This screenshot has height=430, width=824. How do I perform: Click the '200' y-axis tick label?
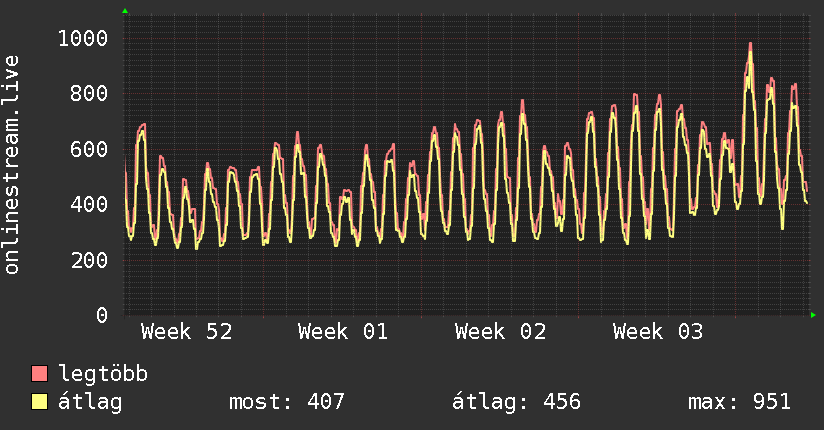click(x=89, y=260)
